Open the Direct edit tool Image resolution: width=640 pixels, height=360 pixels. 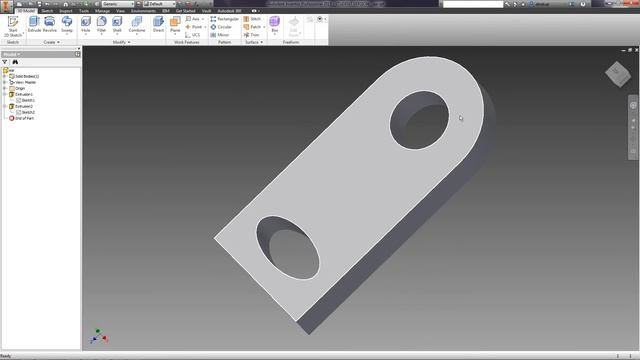pos(158,24)
